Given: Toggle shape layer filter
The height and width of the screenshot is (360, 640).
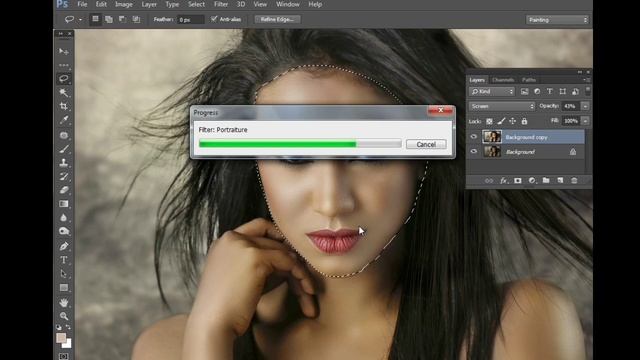Looking at the screenshot, I should 562,91.
